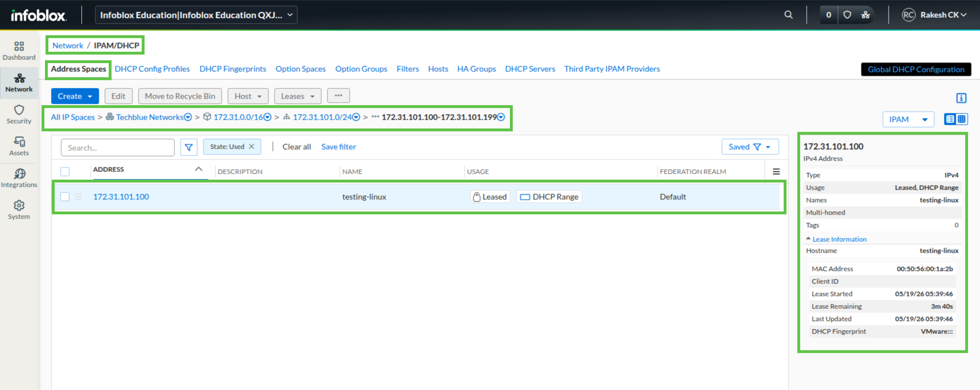
Task: Open the Saved filters dropdown
Action: point(750,147)
